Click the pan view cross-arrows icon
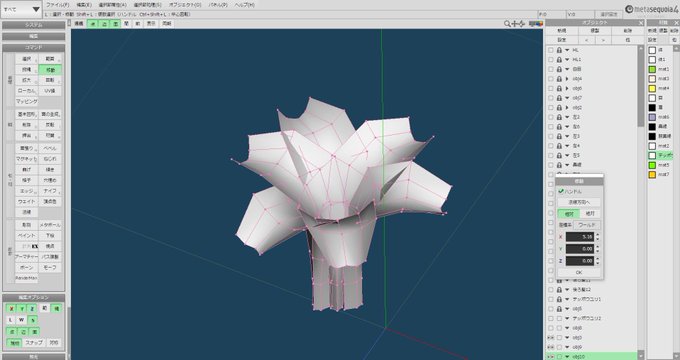This screenshot has height=360, width=680. tap(515, 24)
